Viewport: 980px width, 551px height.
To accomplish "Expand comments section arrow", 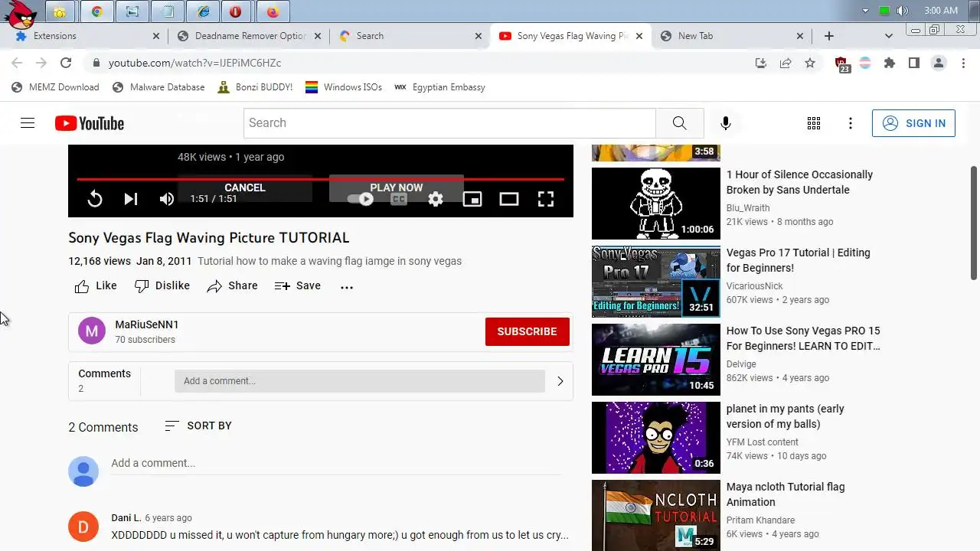I will (560, 381).
